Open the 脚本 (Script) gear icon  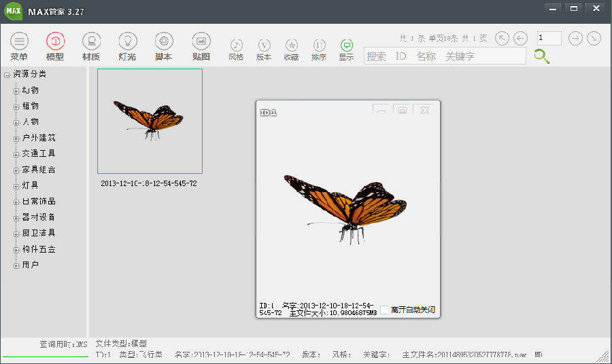click(163, 41)
